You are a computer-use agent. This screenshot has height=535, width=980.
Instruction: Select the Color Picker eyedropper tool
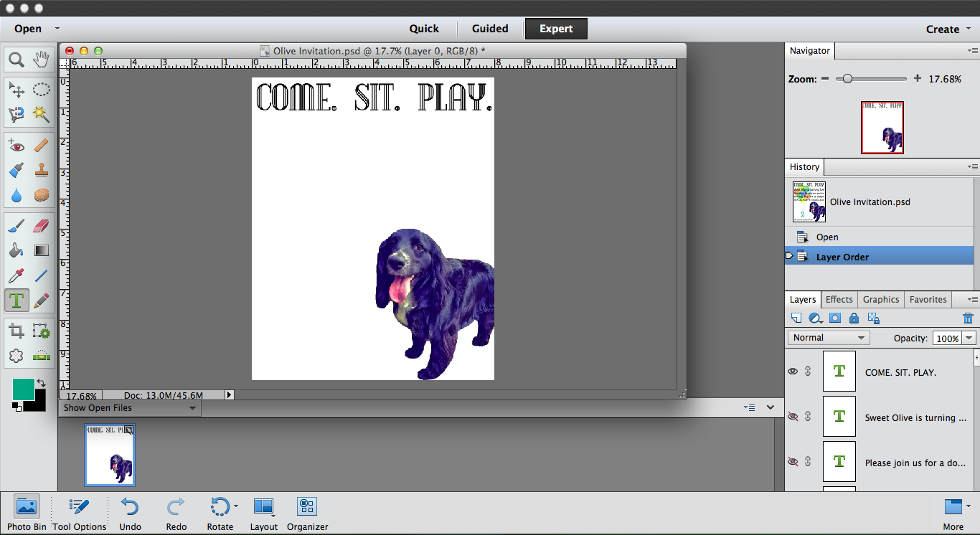17,276
